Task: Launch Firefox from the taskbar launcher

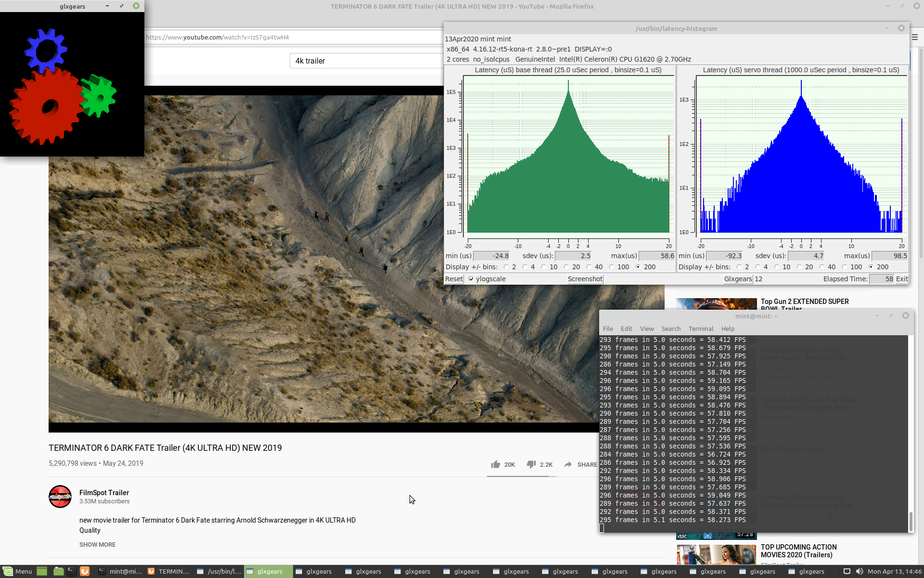Action: pyautogui.click(x=85, y=571)
